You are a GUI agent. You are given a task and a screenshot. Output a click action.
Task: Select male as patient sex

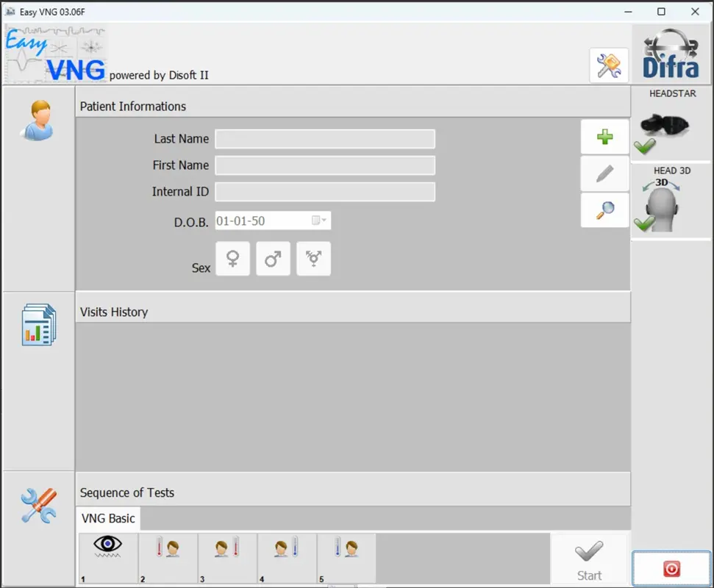273,259
